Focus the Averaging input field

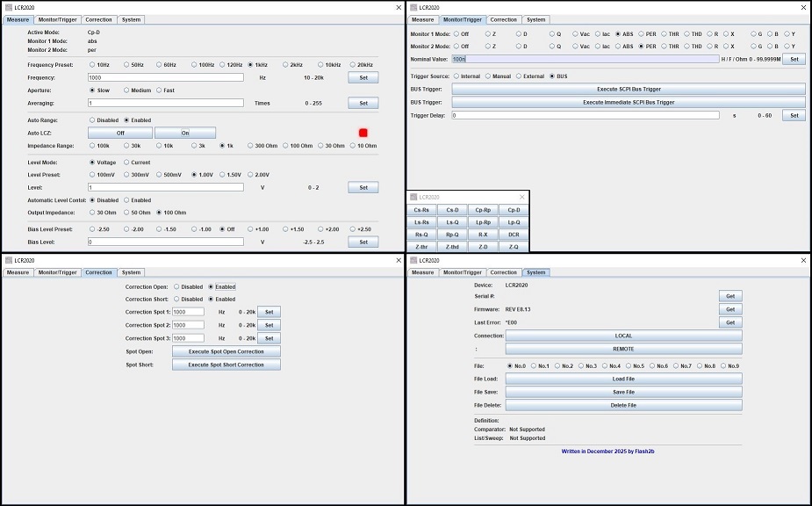coord(166,103)
